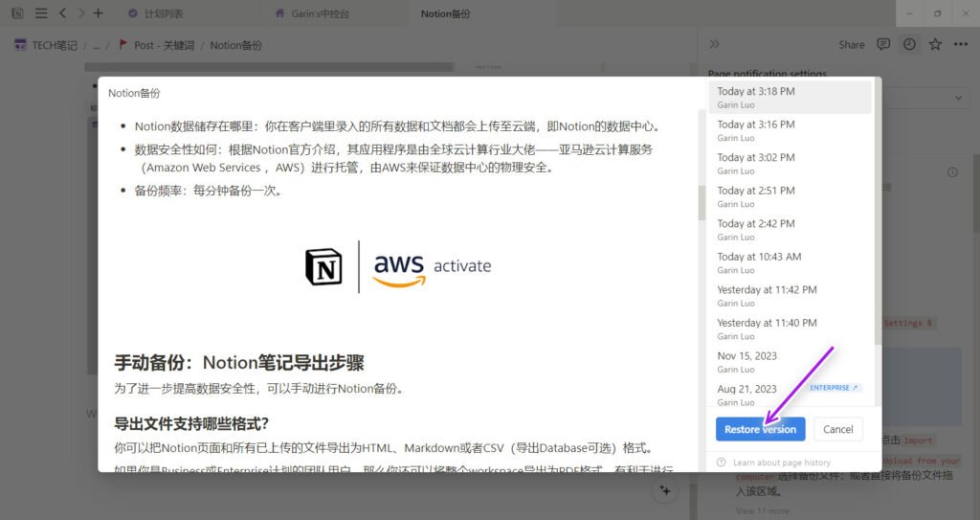Collapse side panel with double chevron

point(714,44)
